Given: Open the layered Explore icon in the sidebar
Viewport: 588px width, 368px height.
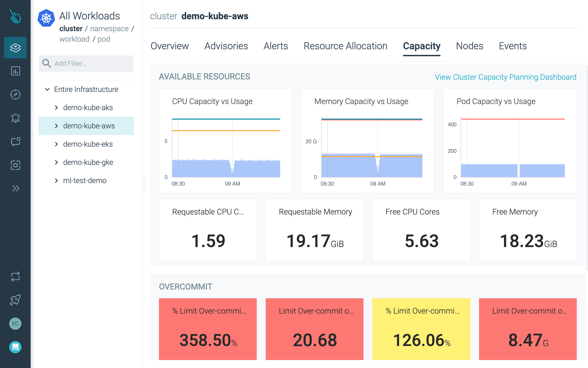Looking at the screenshot, I should pyautogui.click(x=15, y=47).
